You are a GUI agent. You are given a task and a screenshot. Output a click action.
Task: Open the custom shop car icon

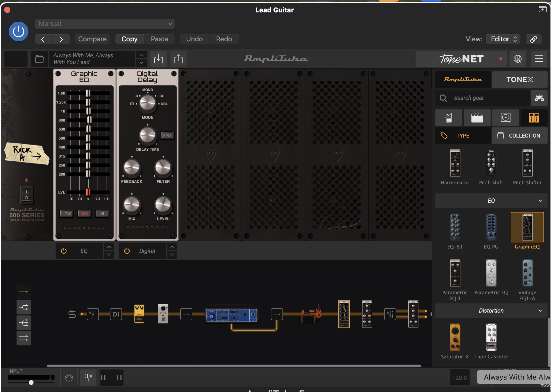coord(539,98)
